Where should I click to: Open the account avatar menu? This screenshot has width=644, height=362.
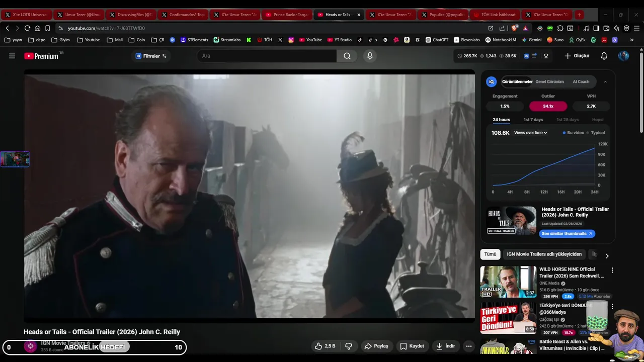tap(623, 56)
